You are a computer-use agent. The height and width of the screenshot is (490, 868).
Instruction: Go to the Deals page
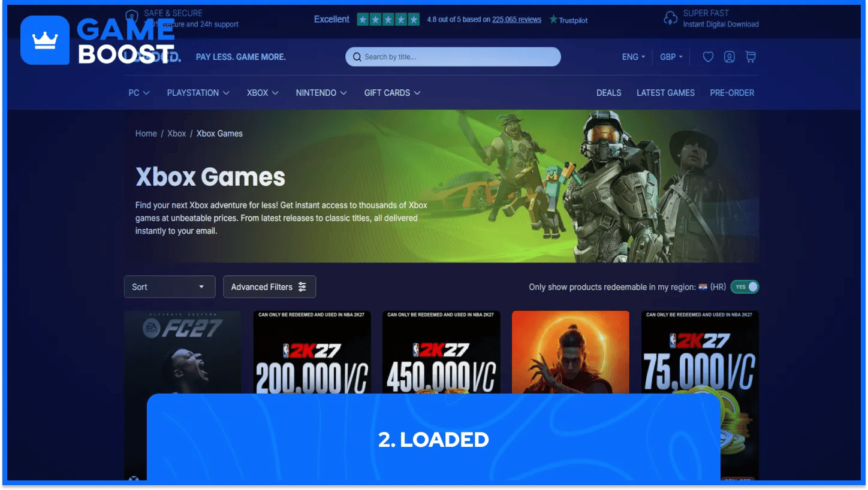(609, 93)
